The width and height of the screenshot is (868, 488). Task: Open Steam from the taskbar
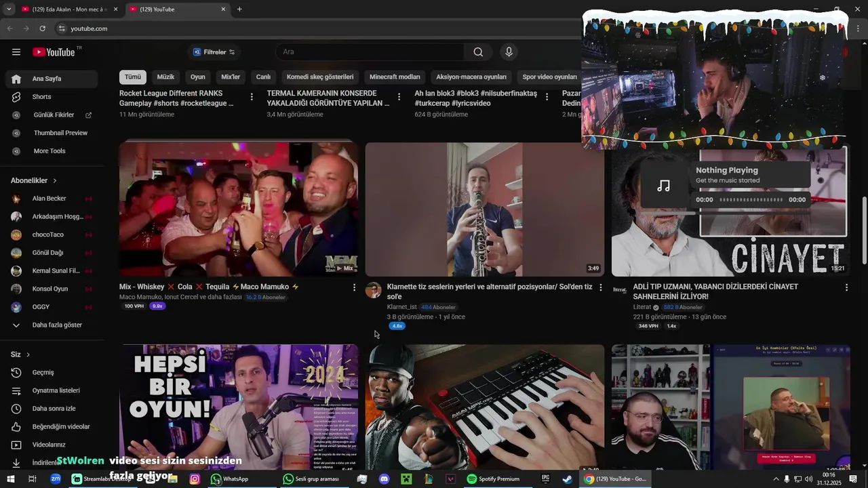pyautogui.click(x=567, y=479)
